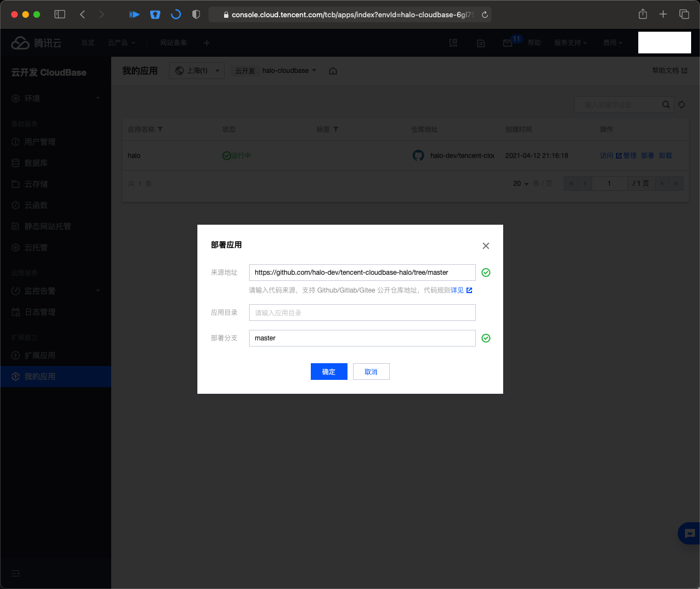
Task: Switch environments via the halo-cloudbase dropdown
Action: click(x=288, y=70)
